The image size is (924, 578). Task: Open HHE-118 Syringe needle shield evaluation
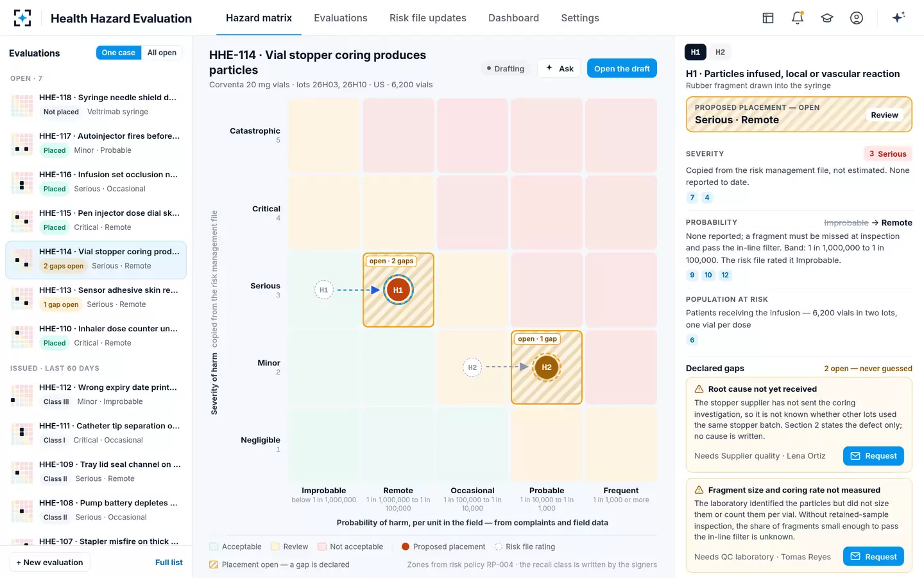click(x=96, y=105)
